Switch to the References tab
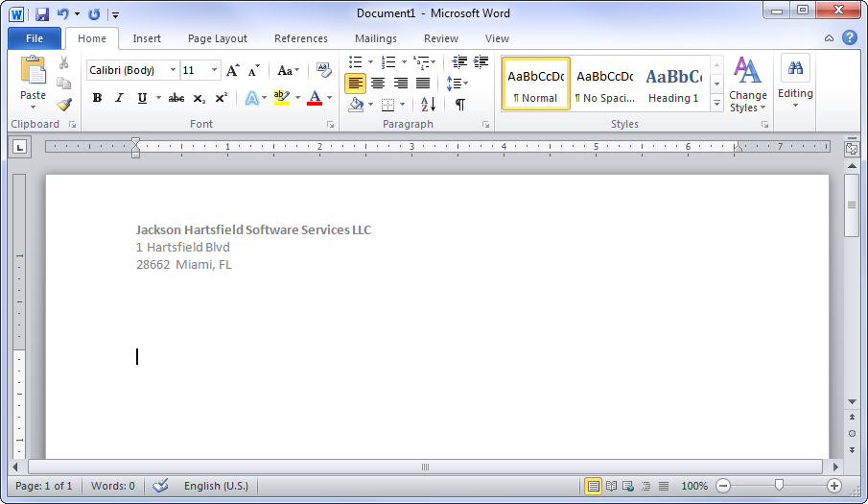This screenshot has height=504, width=868. [301, 38]
